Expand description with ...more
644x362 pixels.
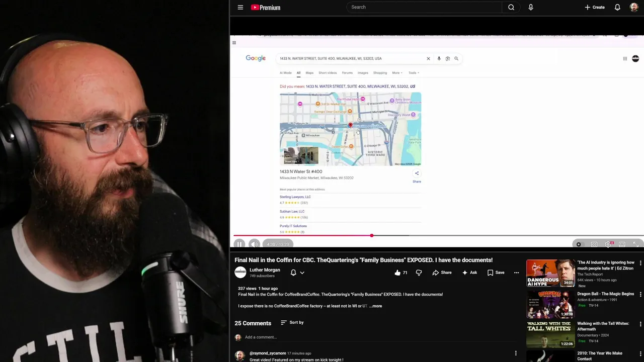[376, 306]
